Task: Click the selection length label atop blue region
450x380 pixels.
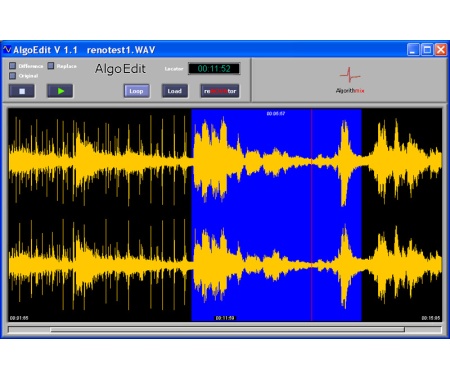Action: click(x=276, y=114)
